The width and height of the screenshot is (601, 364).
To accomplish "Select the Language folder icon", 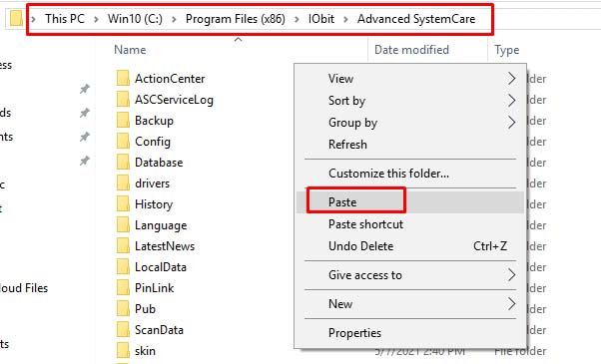I will [x=123, y=225].
